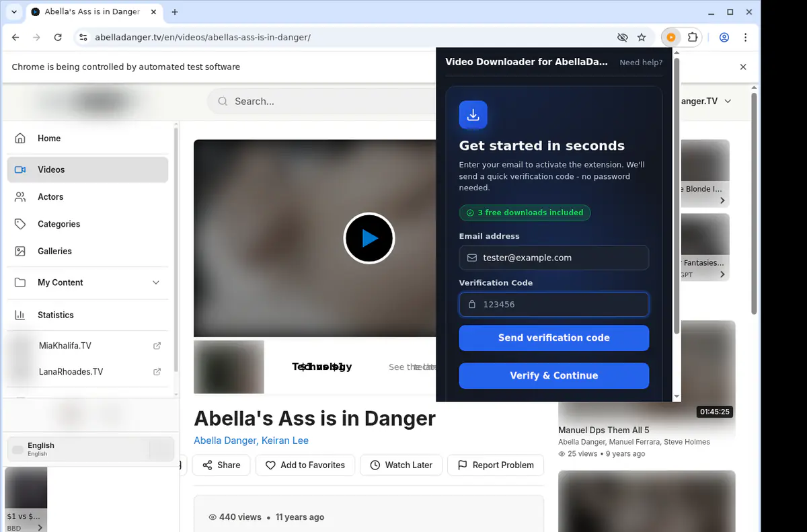Open Chrome three-dot menu
This screenshot has height=532, width=807.
746,38
